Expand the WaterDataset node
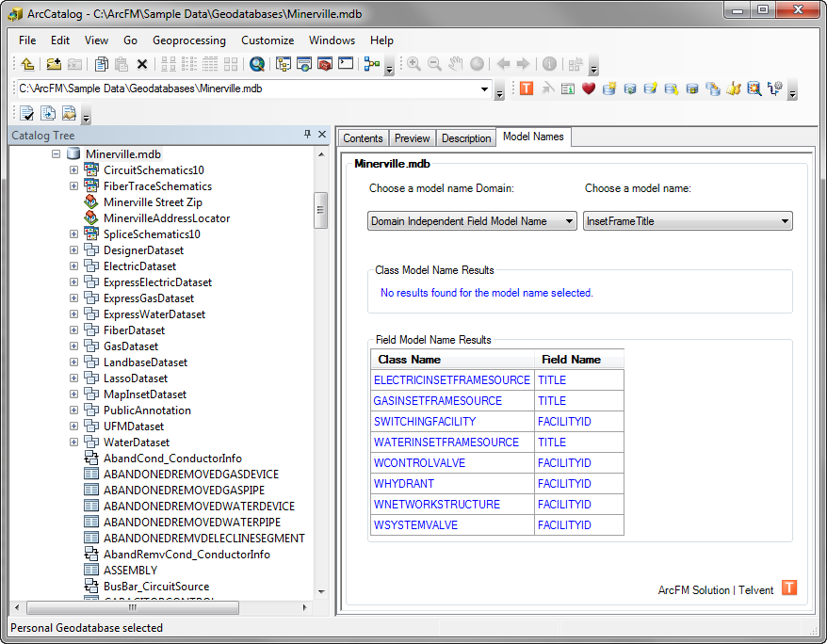The height and width of the screenshot is (644, 827). (x=73, y=443)
